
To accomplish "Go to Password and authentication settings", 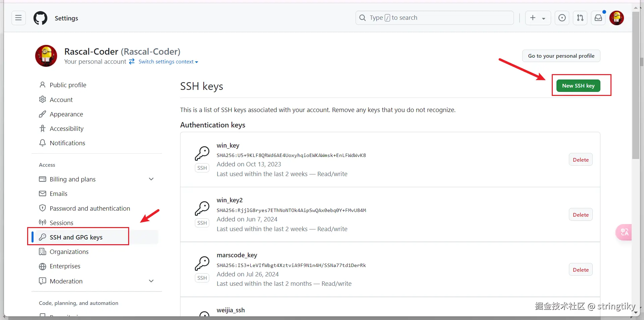I will point(90,208).
